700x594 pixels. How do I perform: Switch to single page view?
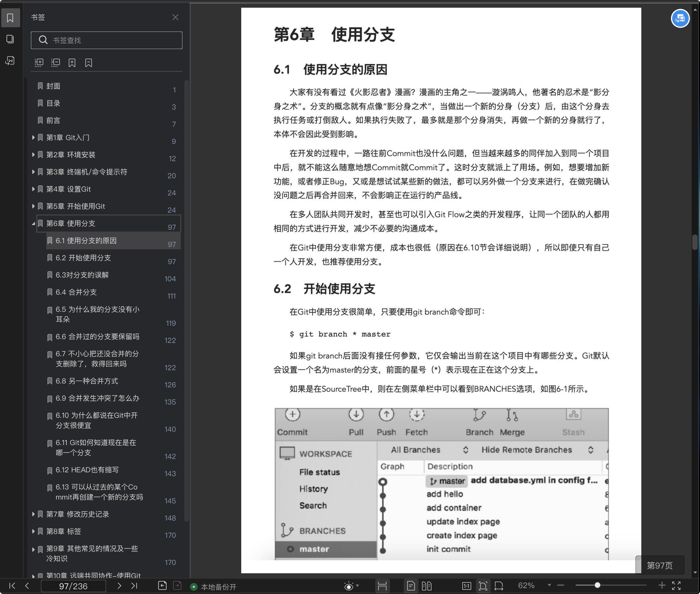[411, 586]
